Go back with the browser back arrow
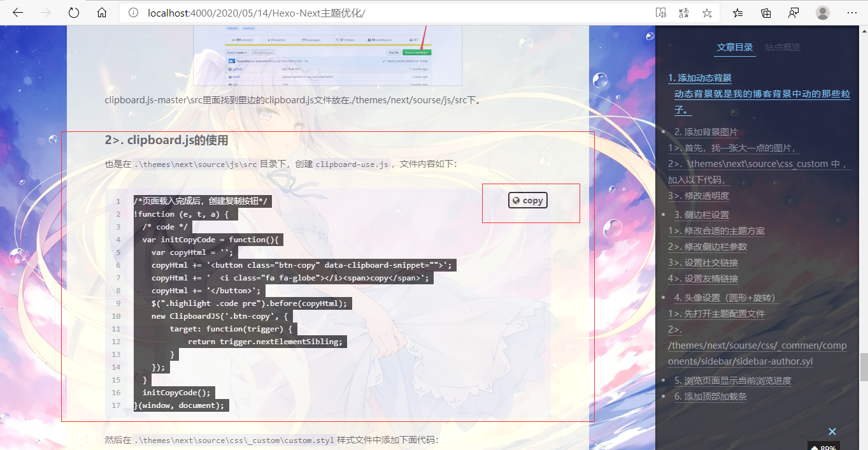Viewport: 868px width, 450px height. [17, 13]
